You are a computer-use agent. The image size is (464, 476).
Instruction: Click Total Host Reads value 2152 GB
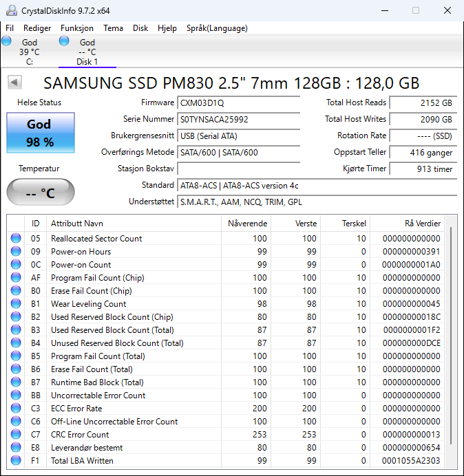pyautogui.click(x=423, y=103)
